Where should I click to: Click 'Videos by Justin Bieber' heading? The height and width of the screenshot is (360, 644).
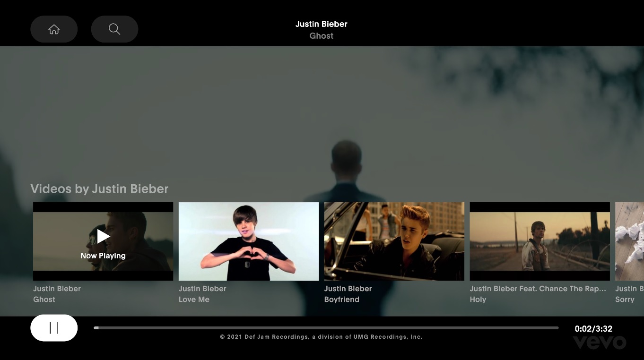[x=99, y=189]
